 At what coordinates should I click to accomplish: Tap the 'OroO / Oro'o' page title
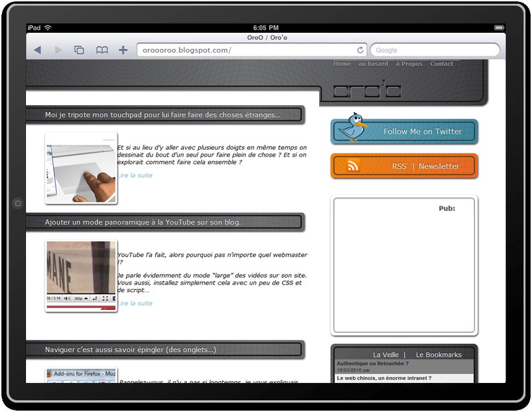(x=267, y=38)
